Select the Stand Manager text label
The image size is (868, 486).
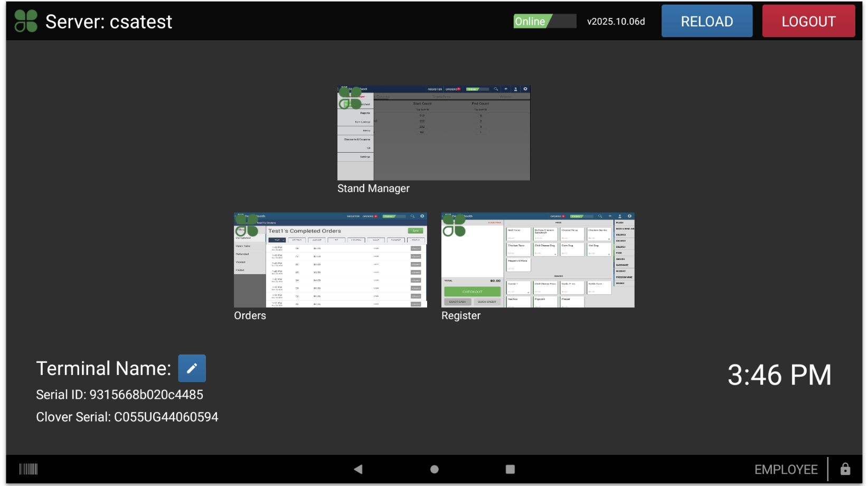(x=373, y=189)
